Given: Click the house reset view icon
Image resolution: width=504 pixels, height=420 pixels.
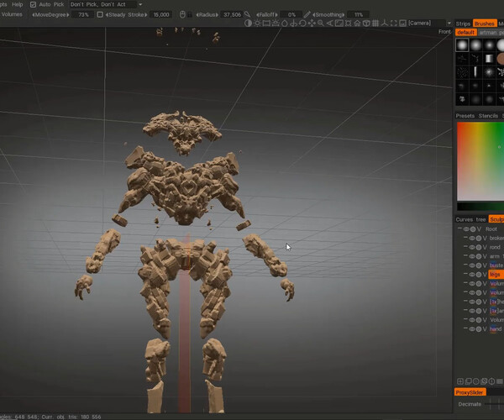Looking at the screenshot, I should pos(357,24).
